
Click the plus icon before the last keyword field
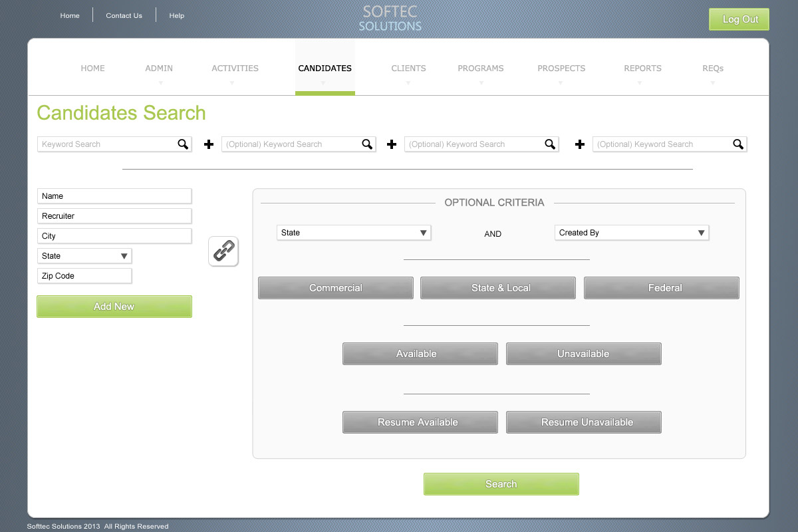(580, 144)
